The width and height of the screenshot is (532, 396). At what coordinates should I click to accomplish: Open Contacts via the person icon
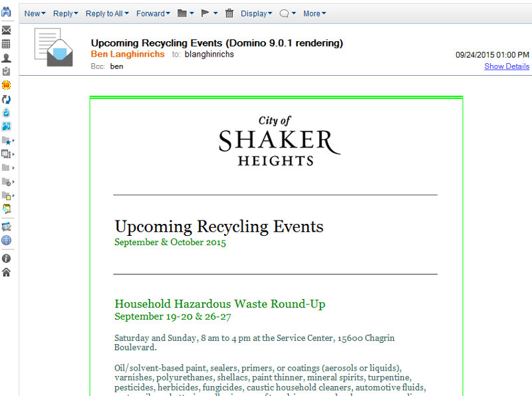pyautogui.click(x=6, y=58)
